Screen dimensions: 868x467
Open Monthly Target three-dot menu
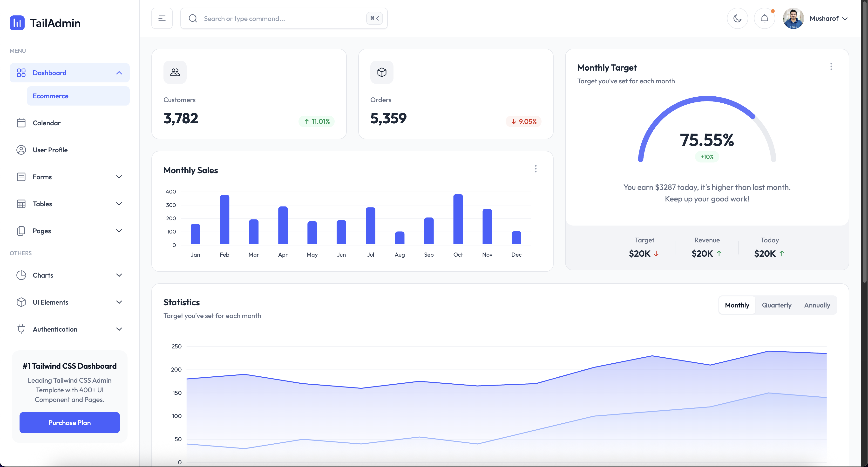831,67
